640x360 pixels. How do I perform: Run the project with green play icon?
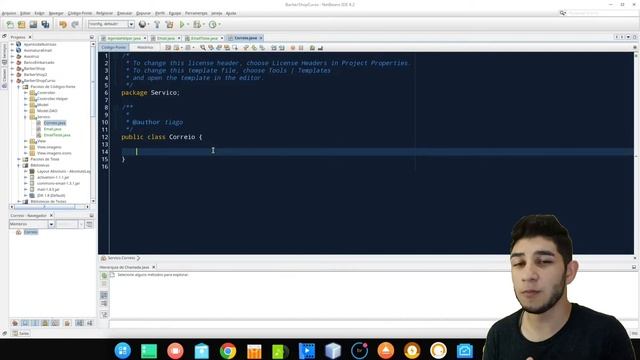(x=182, y=24)
